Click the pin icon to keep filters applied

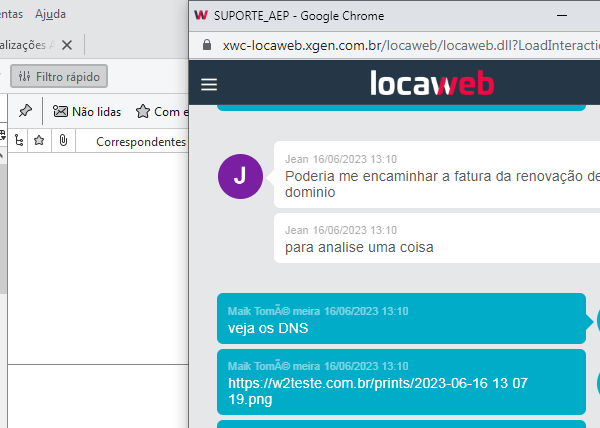(25, 111)
